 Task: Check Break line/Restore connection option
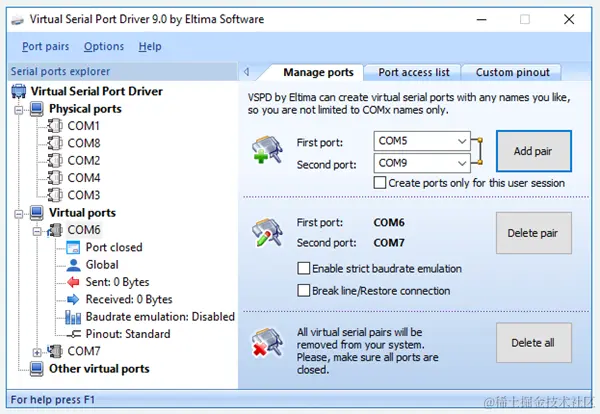pyautogui.click(x=303, y=291)
